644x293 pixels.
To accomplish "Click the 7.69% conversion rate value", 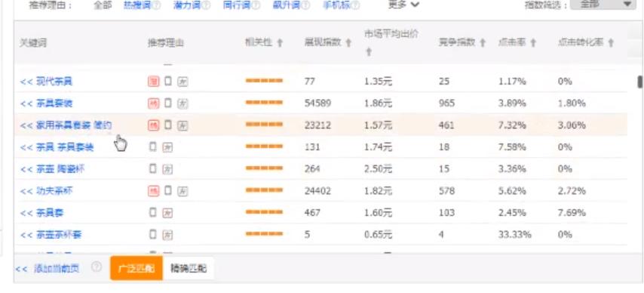I will click(572, 213).
